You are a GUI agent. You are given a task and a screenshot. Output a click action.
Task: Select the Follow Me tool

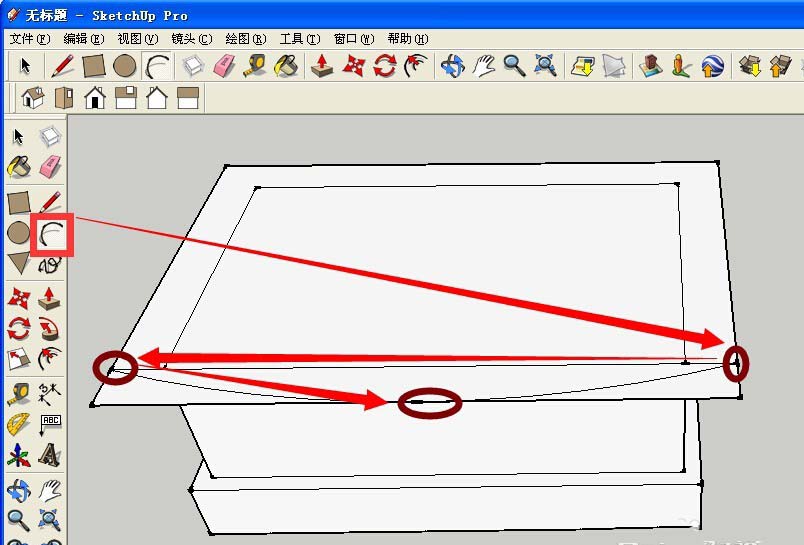pyautogui.click(x=50, y=329)
